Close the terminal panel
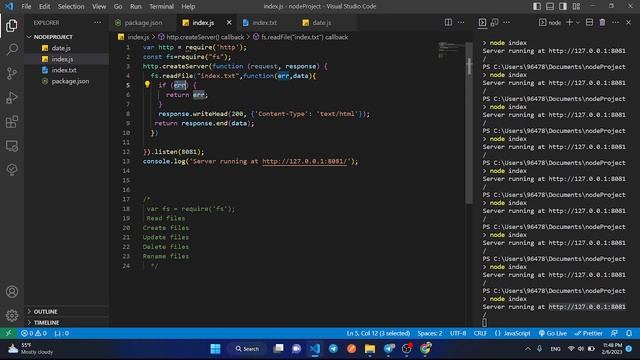Viewport: 640px width, 360px height. click(x=629, y=22)
